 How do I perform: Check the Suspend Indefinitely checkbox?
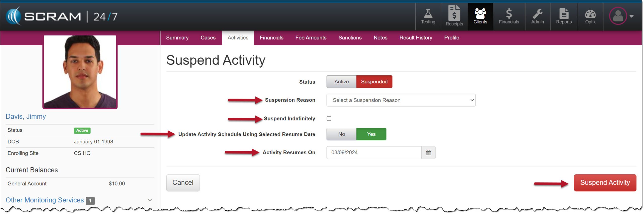pos(329,118)
